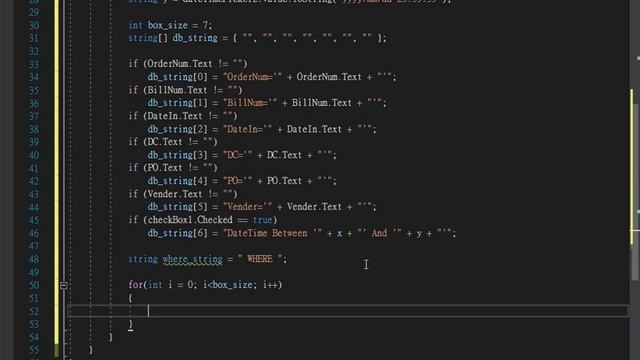Click the for loop header on line 50

205,285
